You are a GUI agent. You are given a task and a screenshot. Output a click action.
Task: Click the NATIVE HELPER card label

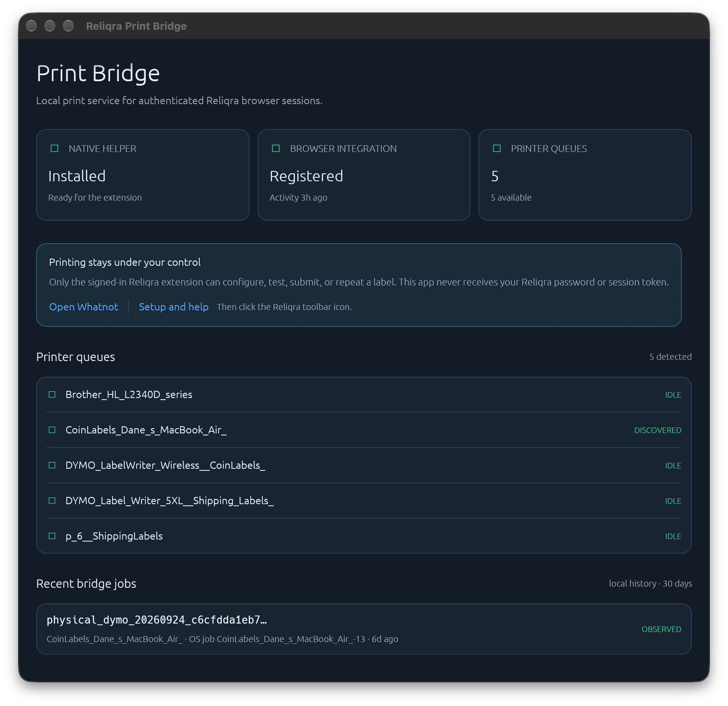click(102, 149)
